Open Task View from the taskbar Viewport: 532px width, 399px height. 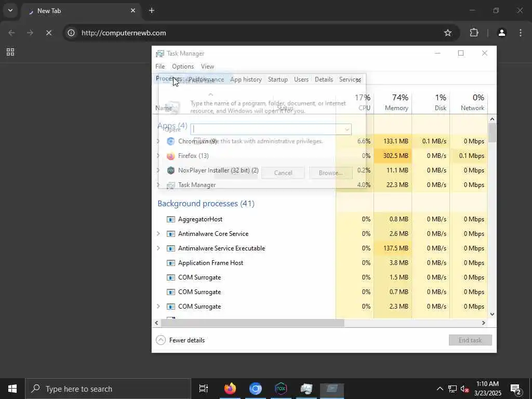click(204, 389)
